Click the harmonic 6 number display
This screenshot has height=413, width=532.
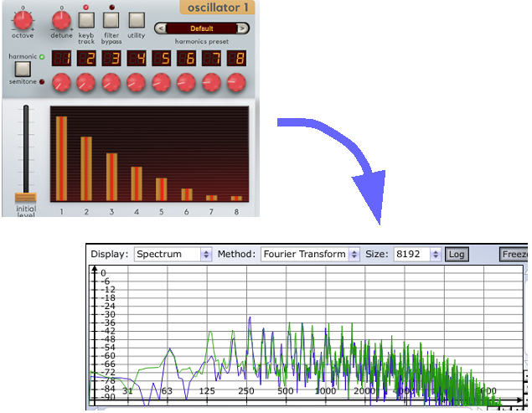186,58
